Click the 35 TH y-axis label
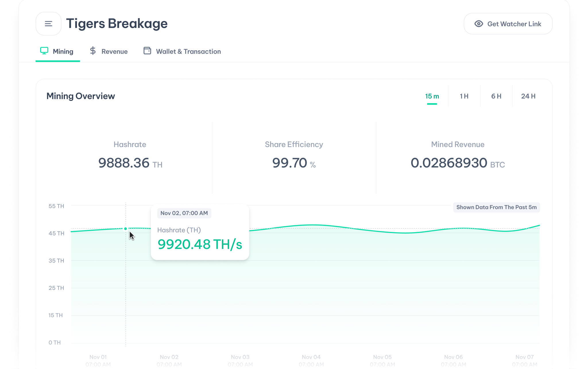588x369 pixels. 56,261
